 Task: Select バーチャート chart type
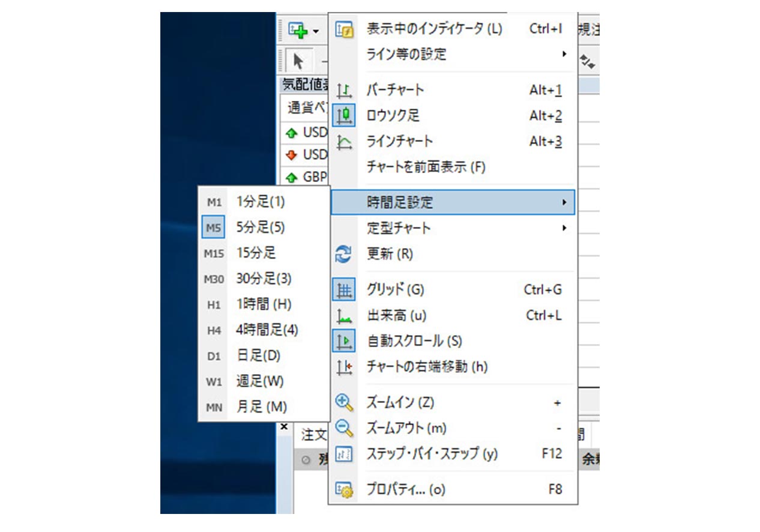coord(453,90)
